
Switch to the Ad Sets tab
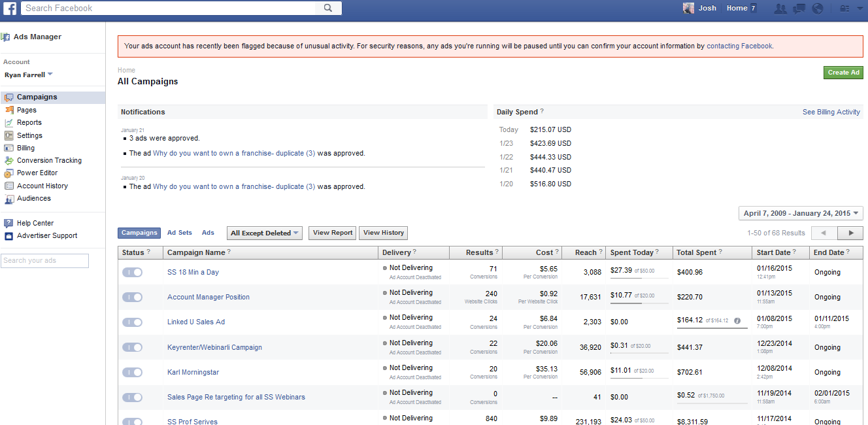(x=180, y=233)
